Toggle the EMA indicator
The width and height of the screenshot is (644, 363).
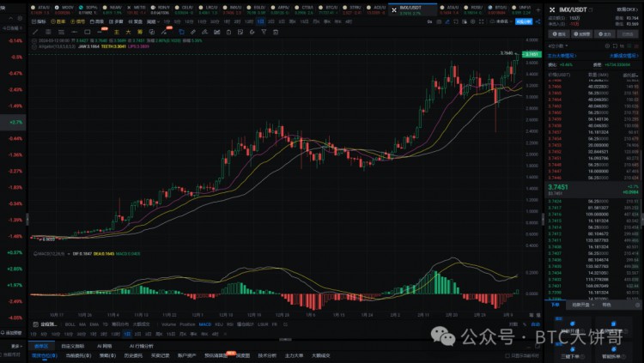(94, 324)
